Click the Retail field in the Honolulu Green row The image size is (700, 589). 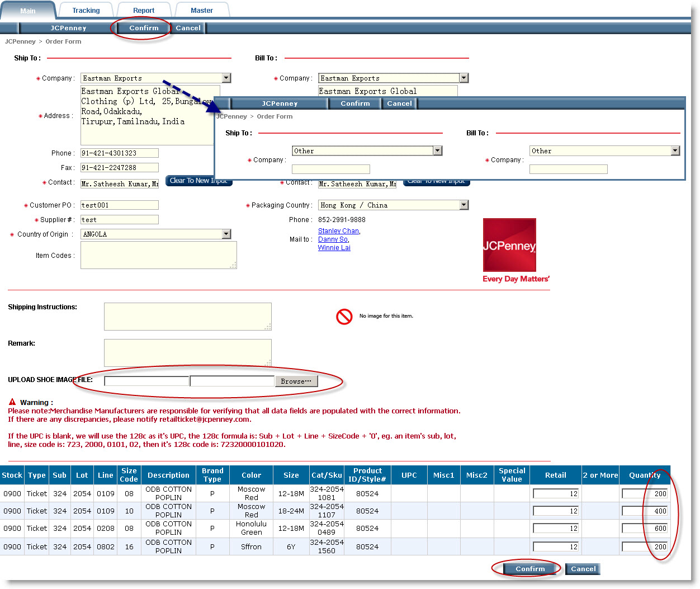(x=556, y=529)
